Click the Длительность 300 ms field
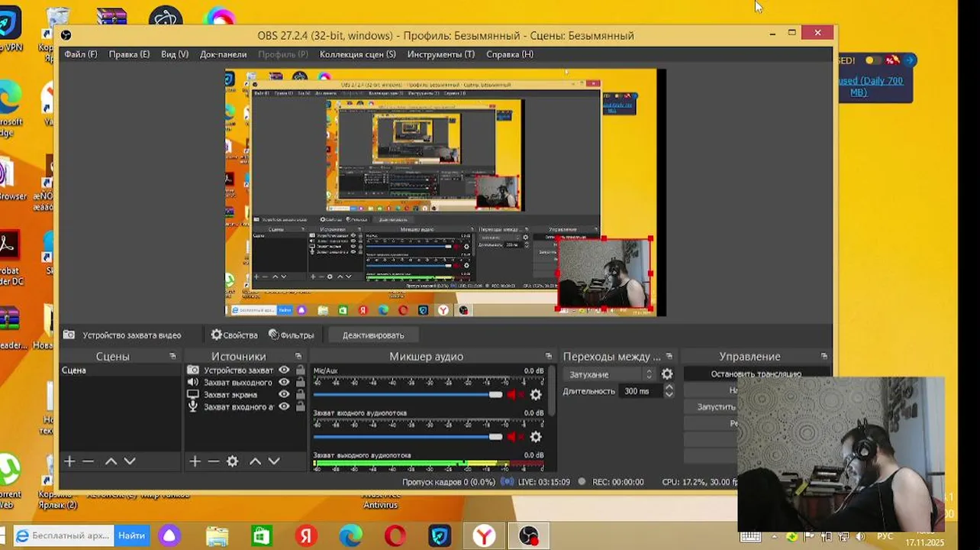 pyautogui.click(x=640, y=391)
